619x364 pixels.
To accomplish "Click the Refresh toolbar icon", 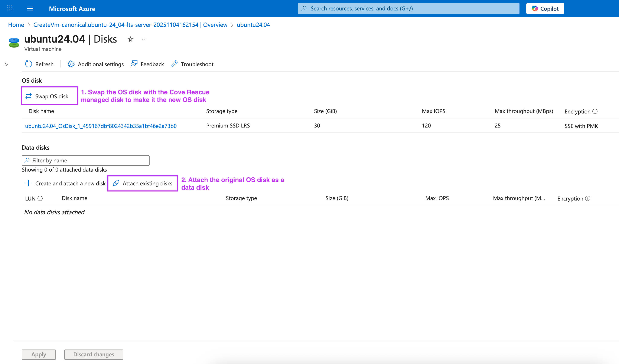I will click(x=29, y=64).
